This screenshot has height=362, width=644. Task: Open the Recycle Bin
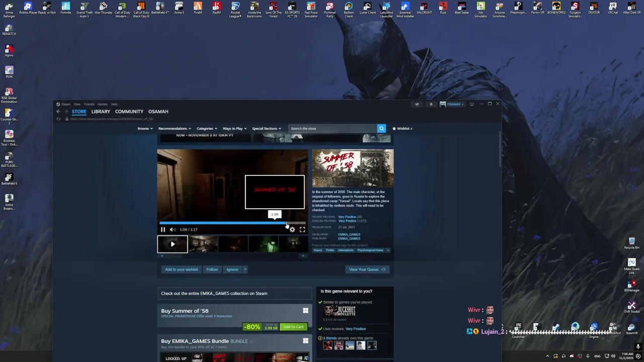pyautogui.click(x=631, y=243)
